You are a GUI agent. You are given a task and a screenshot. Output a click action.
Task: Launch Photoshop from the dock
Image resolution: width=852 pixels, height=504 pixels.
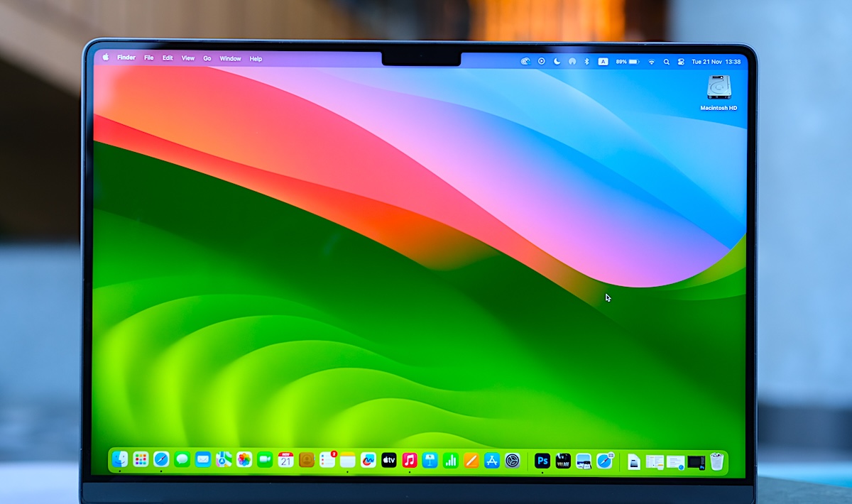[x=542, y=461]
